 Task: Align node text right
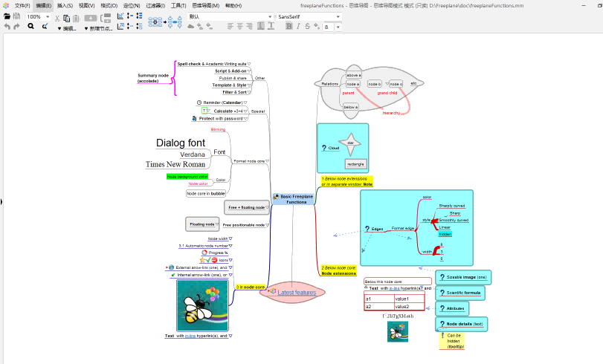[249, 26]
